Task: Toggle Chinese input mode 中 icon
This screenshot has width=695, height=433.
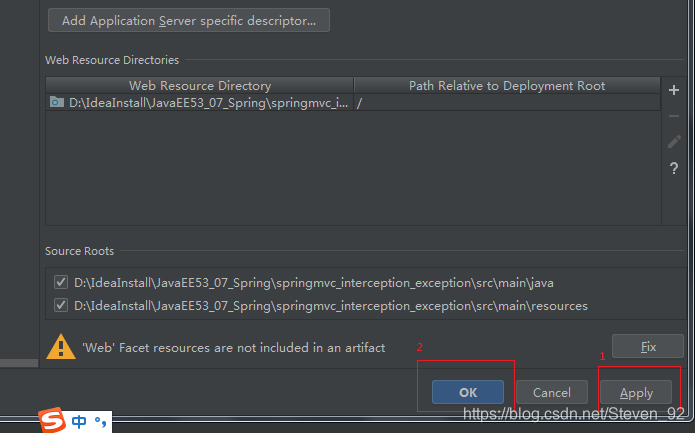Action: coord(79,421)
